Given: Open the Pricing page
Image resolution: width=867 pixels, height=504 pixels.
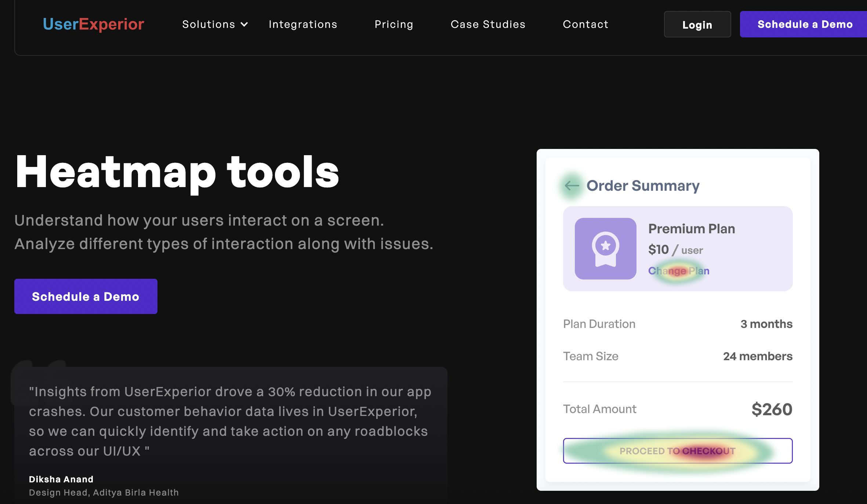Looking at the screenshot, I should tap(394, 24).
